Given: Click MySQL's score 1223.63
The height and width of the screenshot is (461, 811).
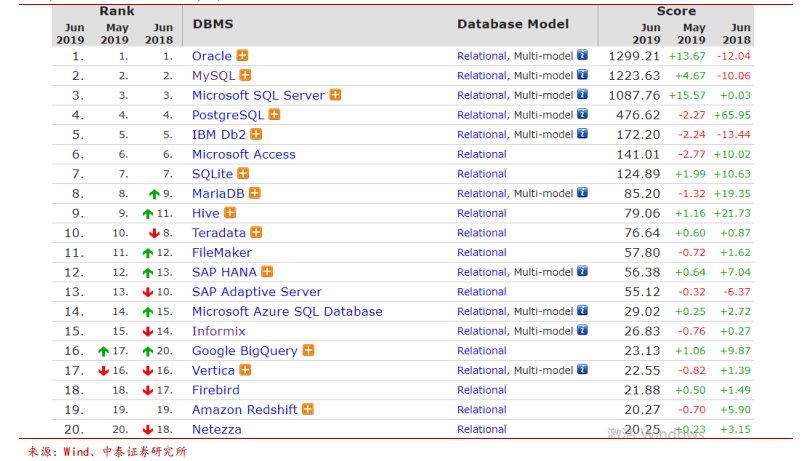Looking at the screenshot, I should tap(634, 76).
